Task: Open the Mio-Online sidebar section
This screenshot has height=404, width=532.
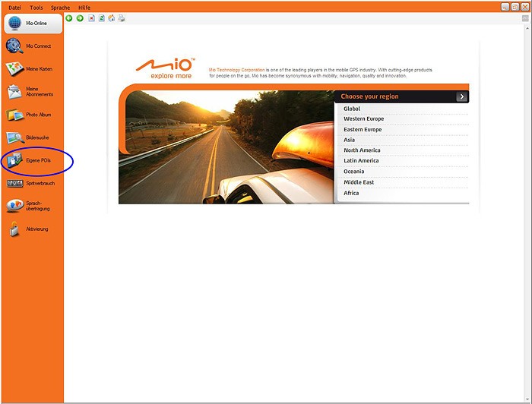Action: click(32, 24)
